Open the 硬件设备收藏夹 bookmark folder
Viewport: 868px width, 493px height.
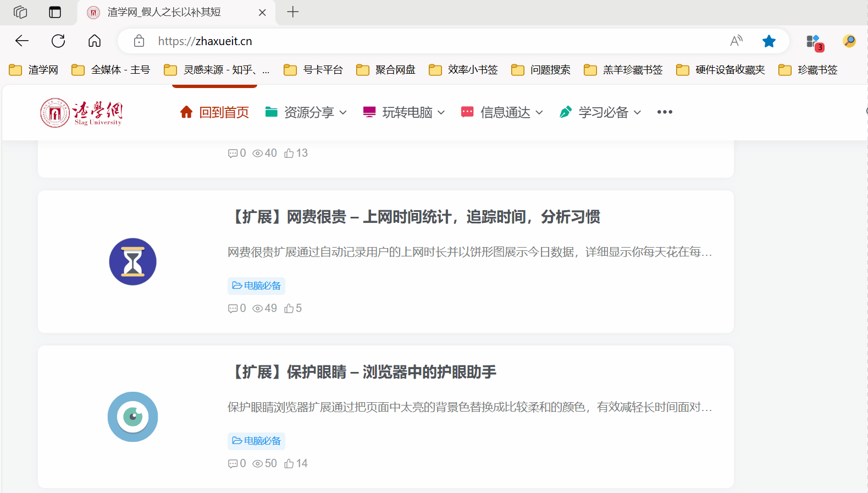point(721,70)
